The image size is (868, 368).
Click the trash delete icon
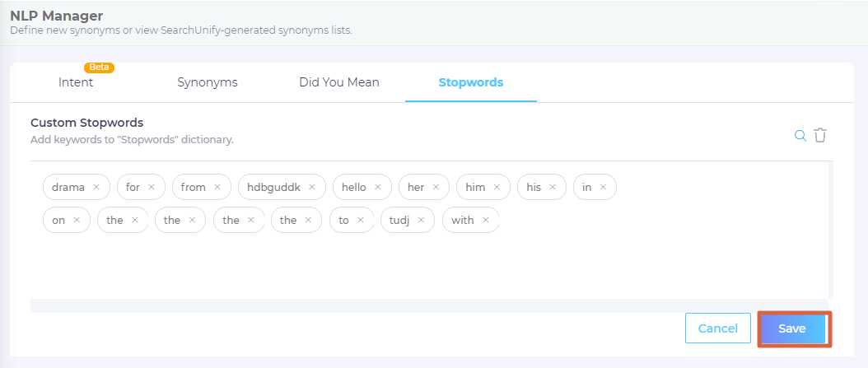[820, 136]
